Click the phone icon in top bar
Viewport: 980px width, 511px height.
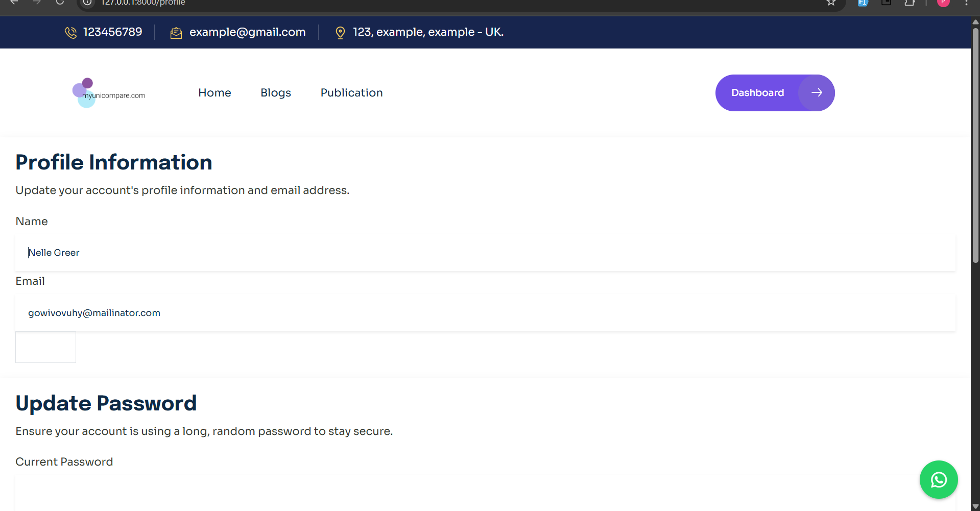click(70, 33)
